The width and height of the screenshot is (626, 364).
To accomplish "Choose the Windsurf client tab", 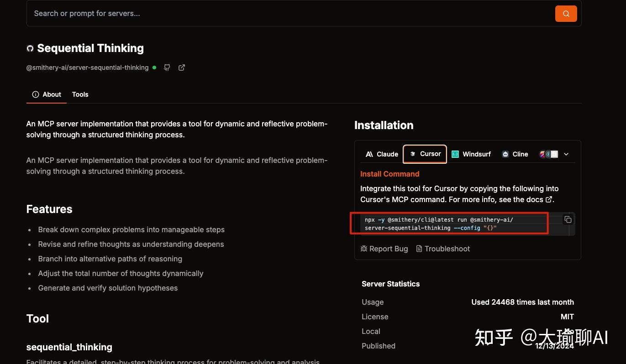I will 471,154.
